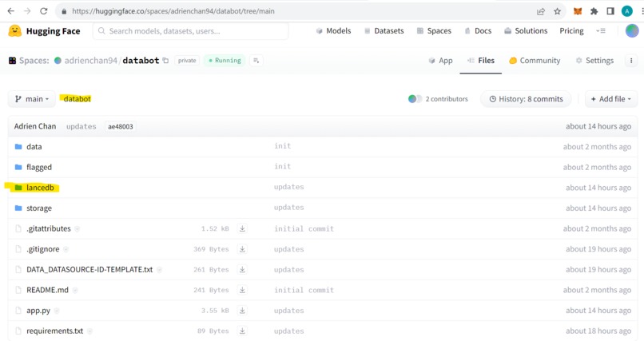
Task: Bookmark this page with the star icon
Action: (x=557, y=11)
